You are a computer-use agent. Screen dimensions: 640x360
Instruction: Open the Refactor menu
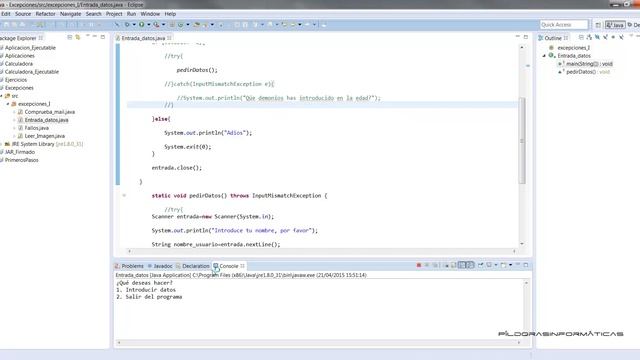tap(45, 14)
